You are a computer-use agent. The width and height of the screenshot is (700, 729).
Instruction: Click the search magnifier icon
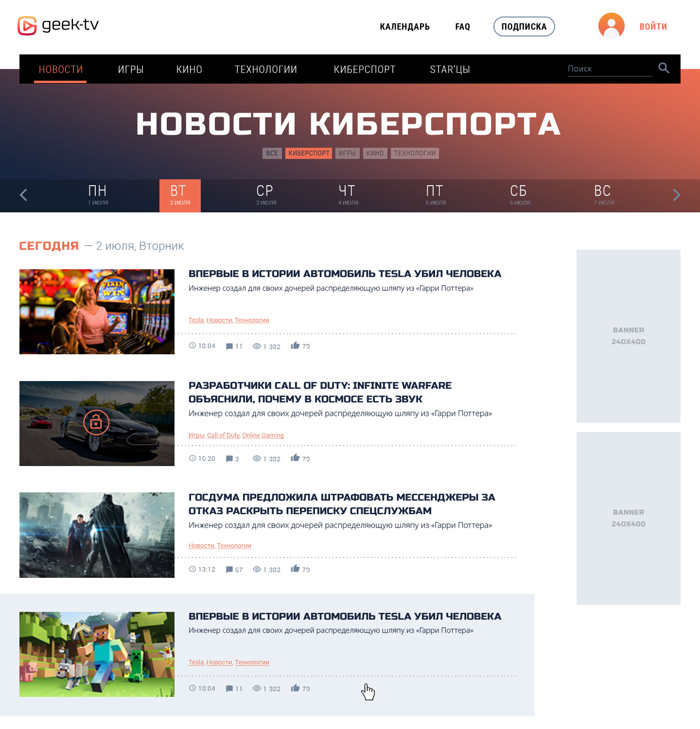point(664,69)
